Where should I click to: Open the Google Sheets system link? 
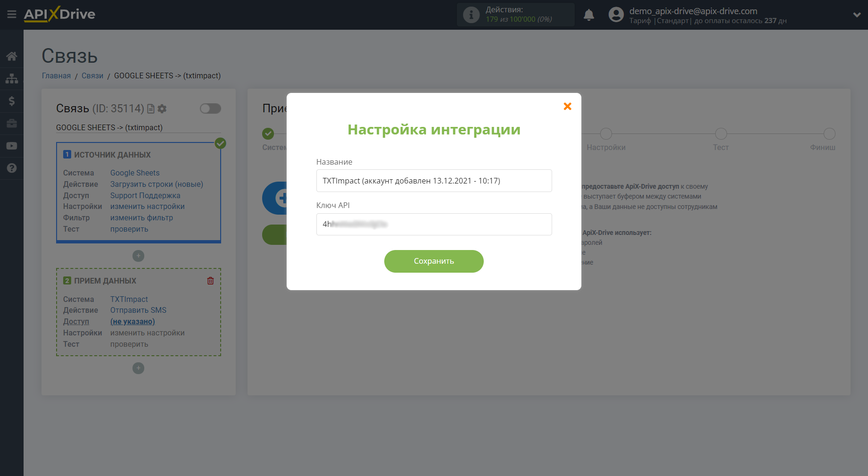click(x=135, y=173)
